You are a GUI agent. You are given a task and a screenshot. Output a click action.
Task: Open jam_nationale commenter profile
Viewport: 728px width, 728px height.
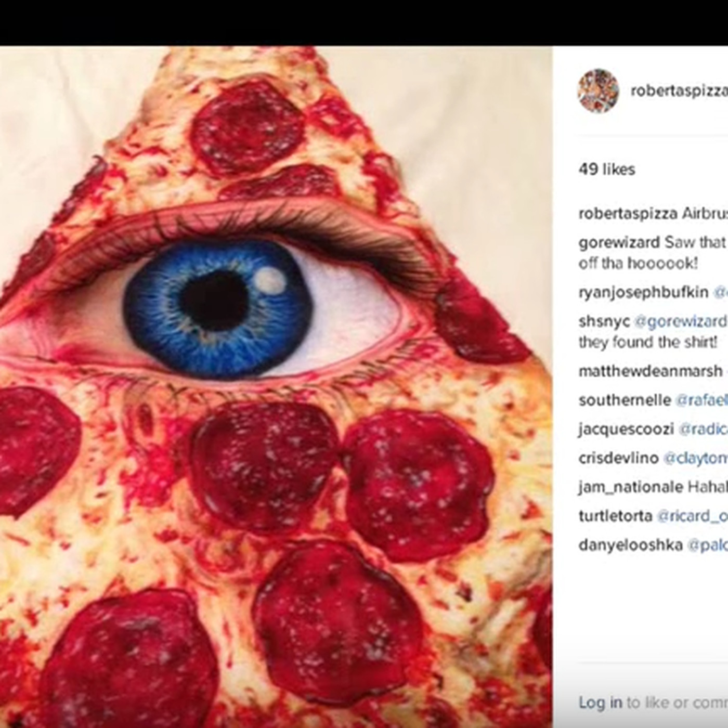631,487
